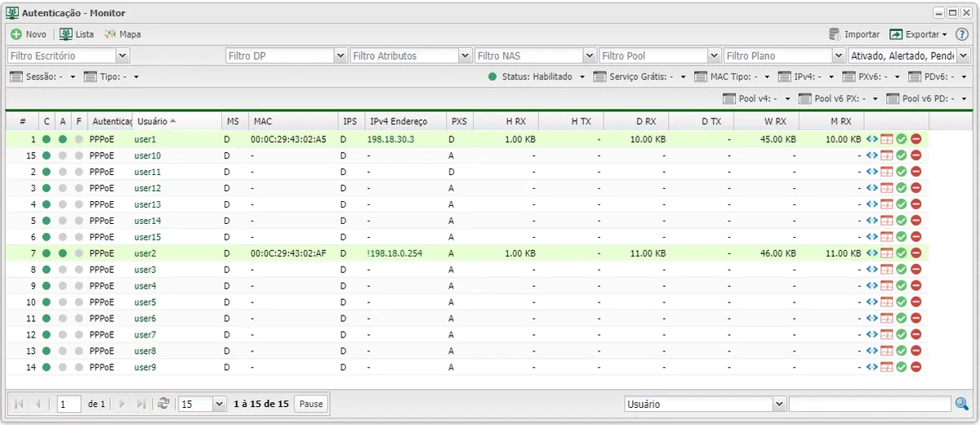Viewport: 980px width, 425px height.
Task: Open the Serviço Grátis filter menu
Action: pos(640,76)
